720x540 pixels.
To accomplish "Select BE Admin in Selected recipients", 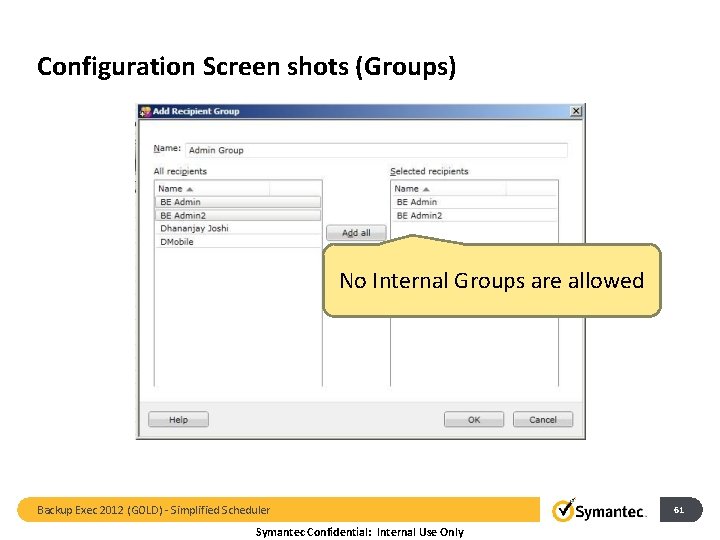I will 474,202.
